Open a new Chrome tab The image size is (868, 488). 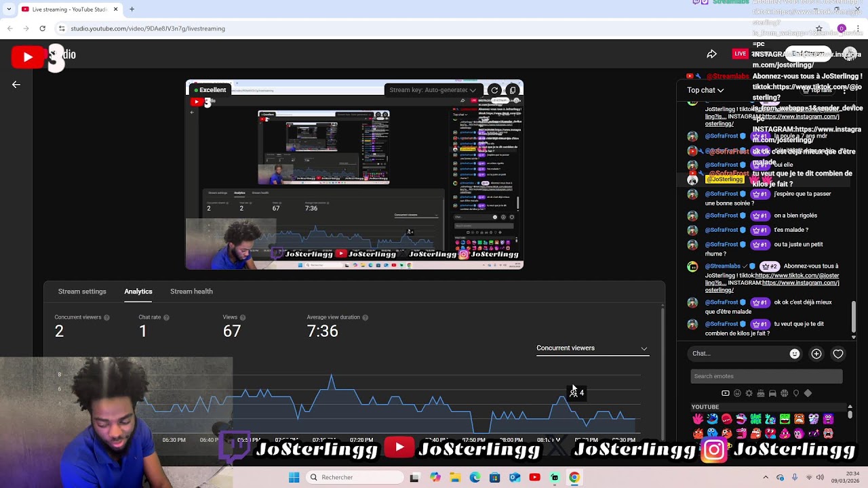tap(132, 9)
